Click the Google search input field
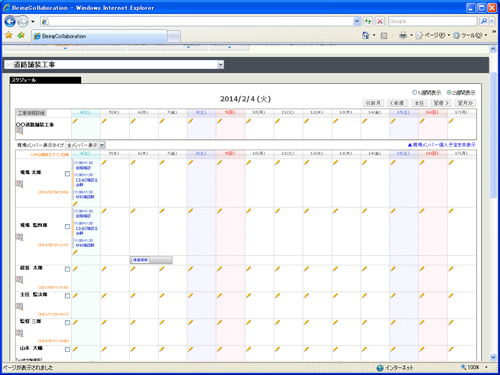500x375 pixels. [x=433, y=21]
